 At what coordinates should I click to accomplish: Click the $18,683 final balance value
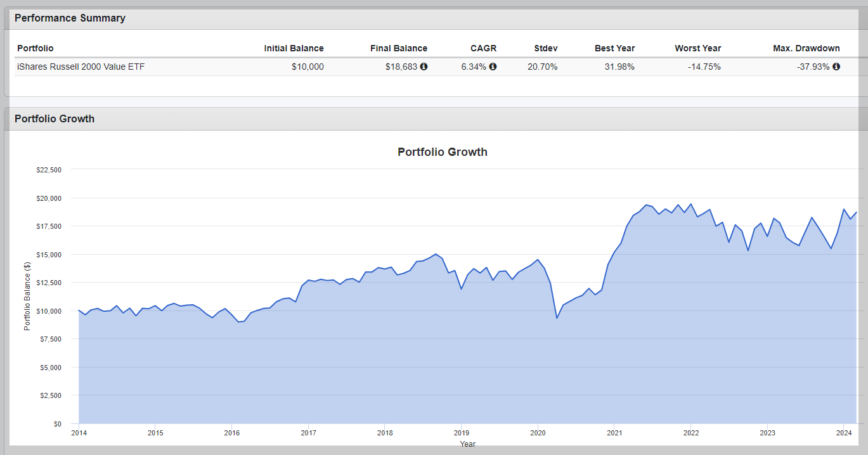point(401,67)
